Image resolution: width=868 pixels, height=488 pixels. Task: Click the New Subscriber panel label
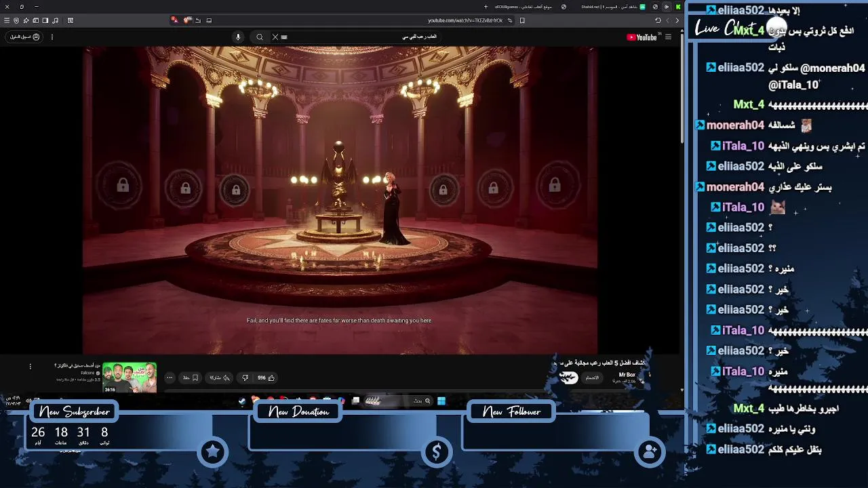[x=75, y=411]
